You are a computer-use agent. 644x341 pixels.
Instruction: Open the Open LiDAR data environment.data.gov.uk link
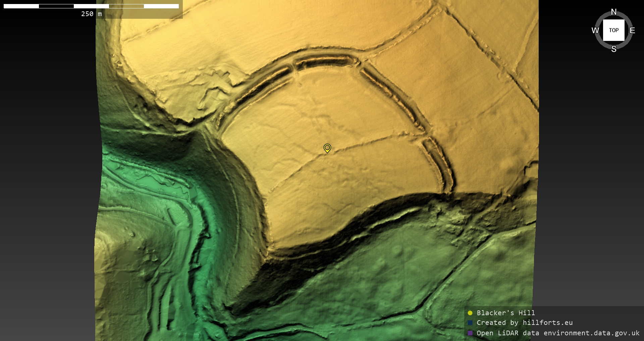[x=558, y=333]
